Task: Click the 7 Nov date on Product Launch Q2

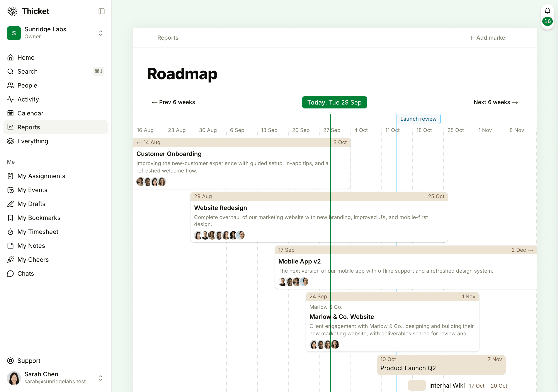Action: (495, 359)
